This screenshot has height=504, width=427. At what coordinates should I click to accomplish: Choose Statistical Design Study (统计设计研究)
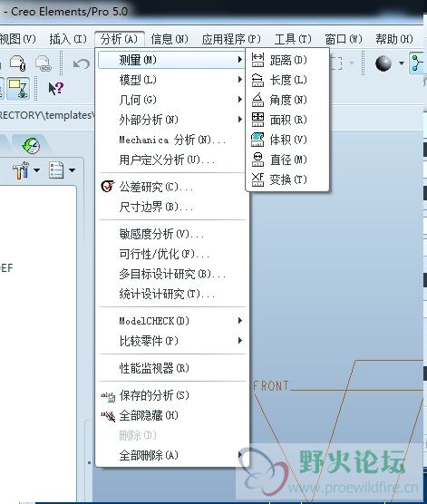172,294
